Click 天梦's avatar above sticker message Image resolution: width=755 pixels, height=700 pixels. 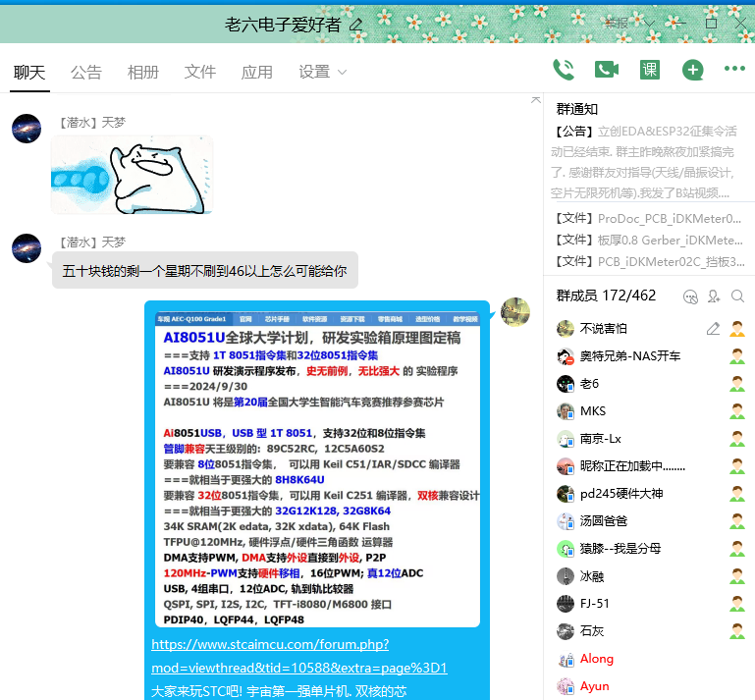[27, 129]
